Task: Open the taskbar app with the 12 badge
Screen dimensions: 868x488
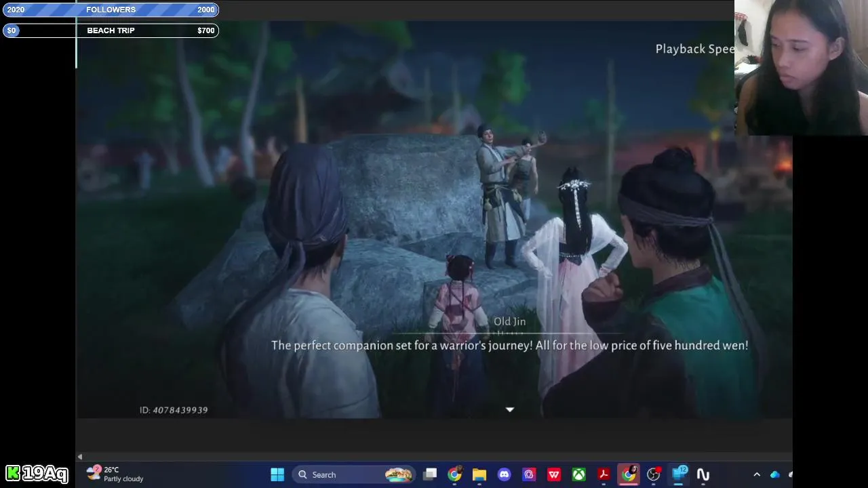Action: (x=678, y=474)
